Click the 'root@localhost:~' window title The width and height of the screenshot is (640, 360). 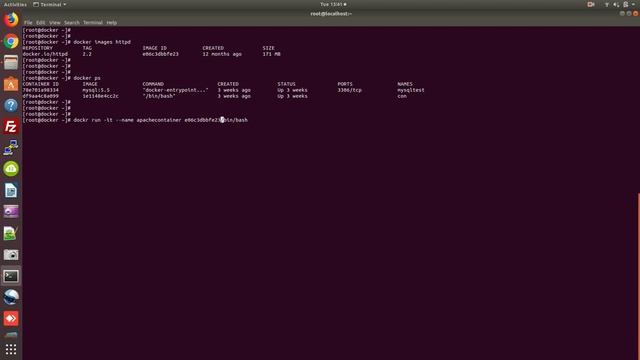(x=331, y=13)
